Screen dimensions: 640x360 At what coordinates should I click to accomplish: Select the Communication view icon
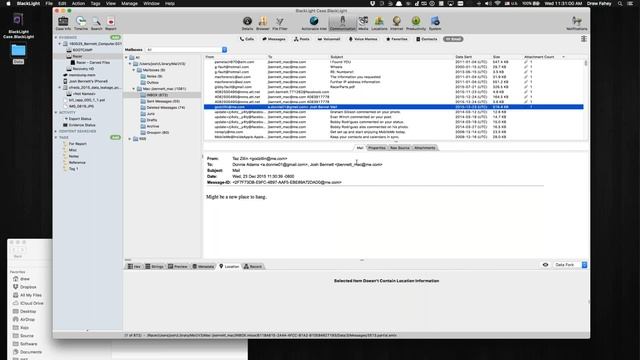point(342,23)
